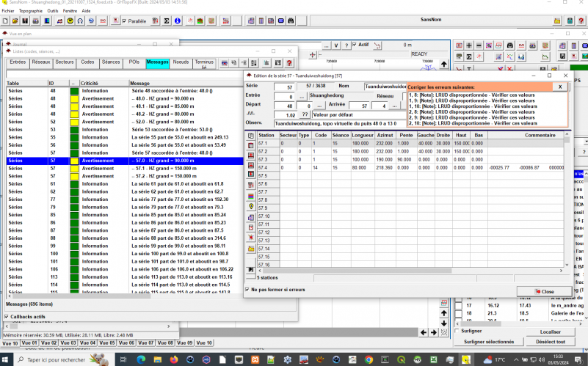
Task: Toggle the Actif checkbox in plan view
Action: click(354, 45)
